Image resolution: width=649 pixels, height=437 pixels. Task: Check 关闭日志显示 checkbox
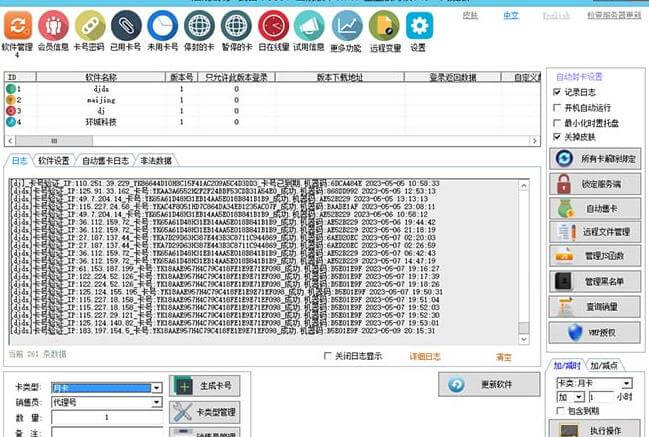pos(327,356)
